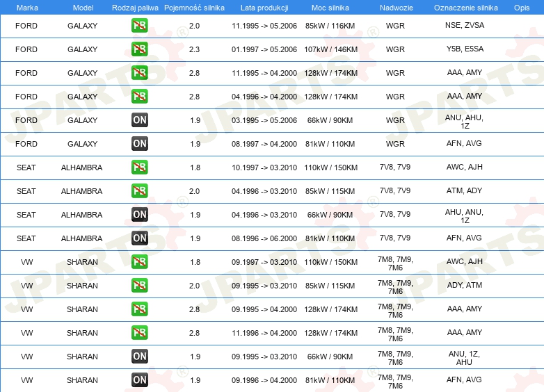Click ON diesel icon for Galaxy 81kW

coord(139,144)
